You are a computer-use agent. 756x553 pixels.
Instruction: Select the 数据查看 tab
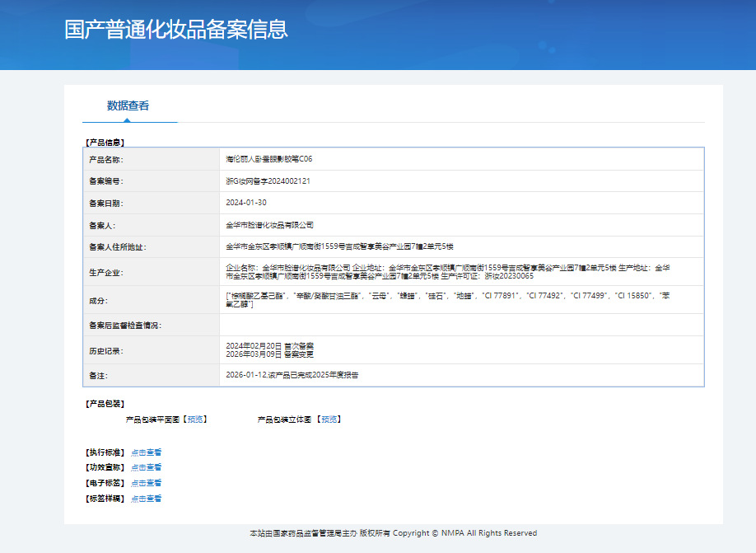[128, 105]
